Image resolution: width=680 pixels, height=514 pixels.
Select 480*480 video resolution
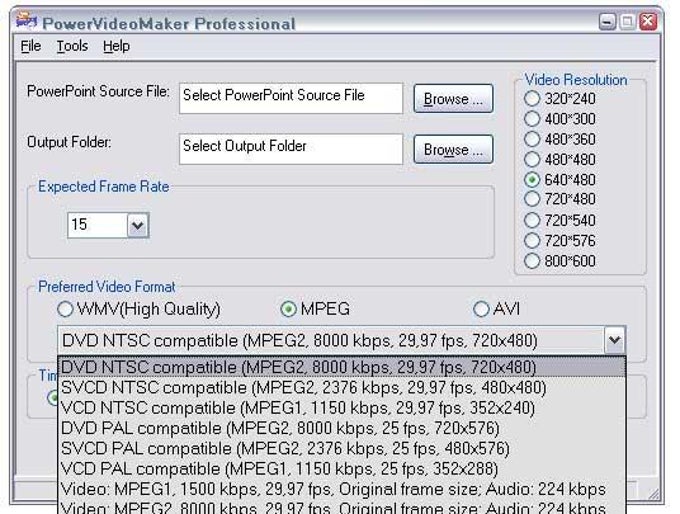pos(560,160)
